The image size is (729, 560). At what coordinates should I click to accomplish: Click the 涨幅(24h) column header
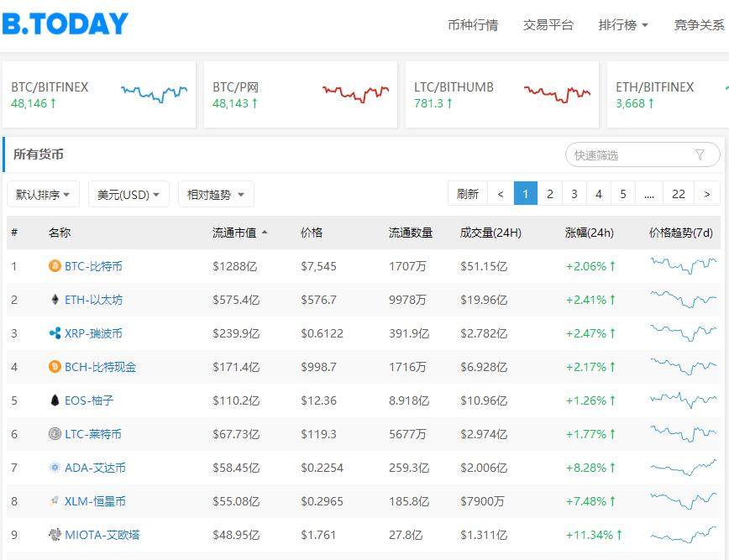point(589,233)
